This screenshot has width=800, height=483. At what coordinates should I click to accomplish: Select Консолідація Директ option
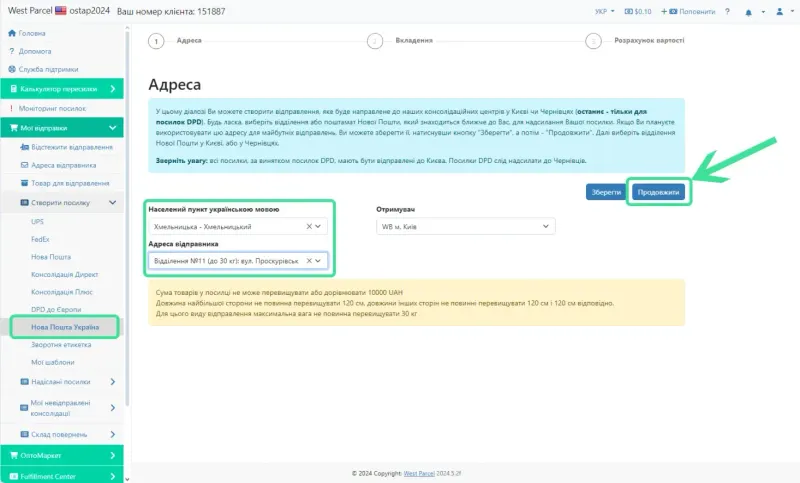click(x=64, y=274)
